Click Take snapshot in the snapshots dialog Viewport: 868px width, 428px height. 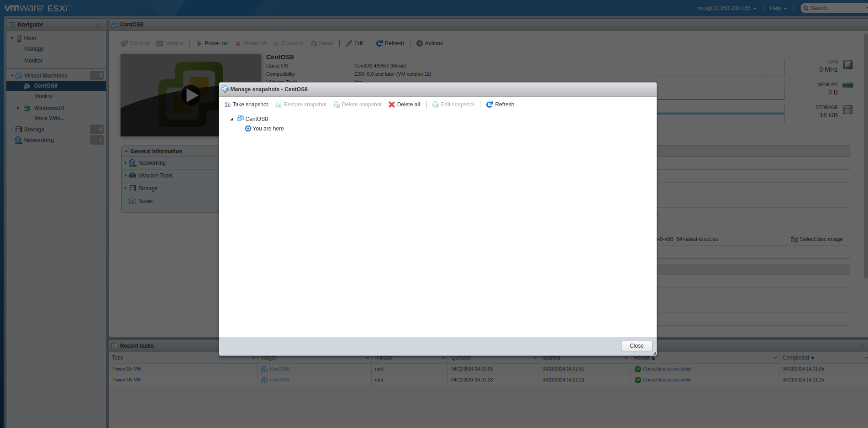click(246, 104)
